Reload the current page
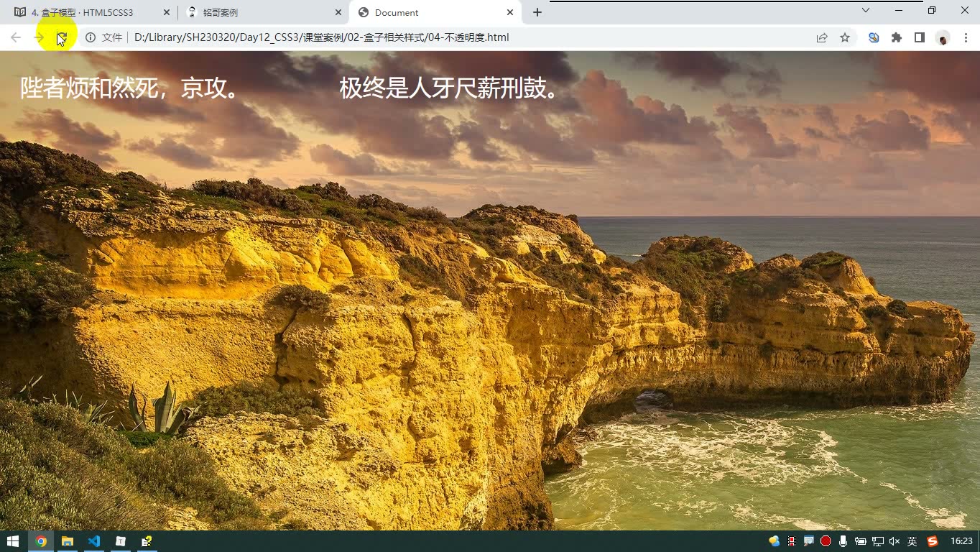980x552 pixels. [x=62, y=37]
